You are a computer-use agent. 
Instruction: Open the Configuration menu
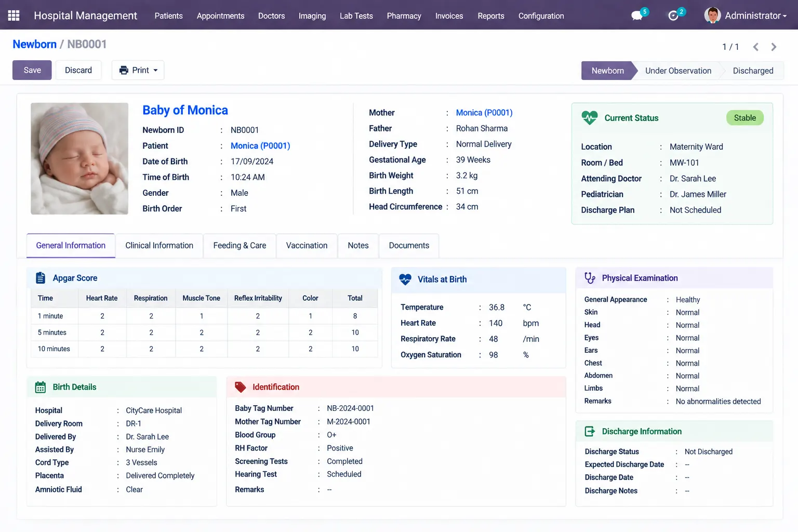[541, 16]
